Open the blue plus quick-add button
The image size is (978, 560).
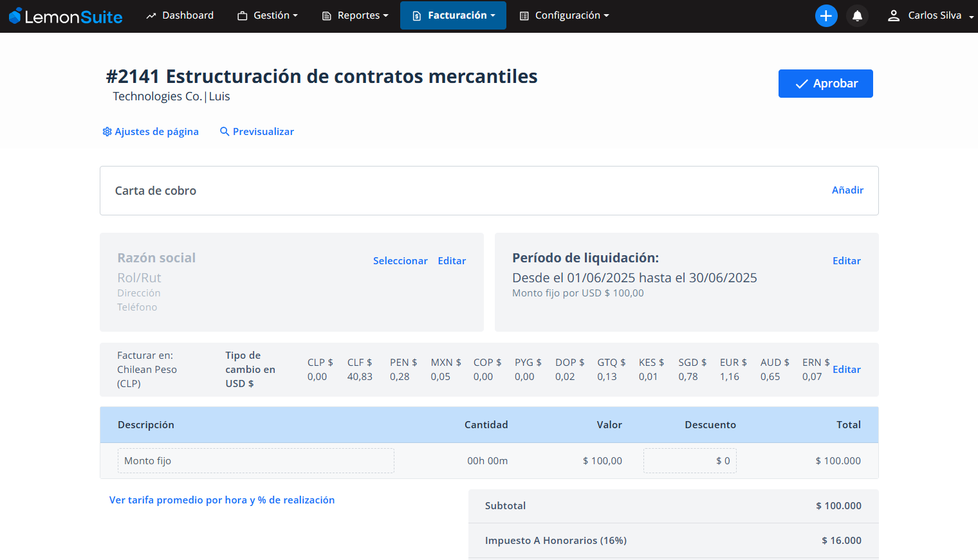tap(826, 16)
